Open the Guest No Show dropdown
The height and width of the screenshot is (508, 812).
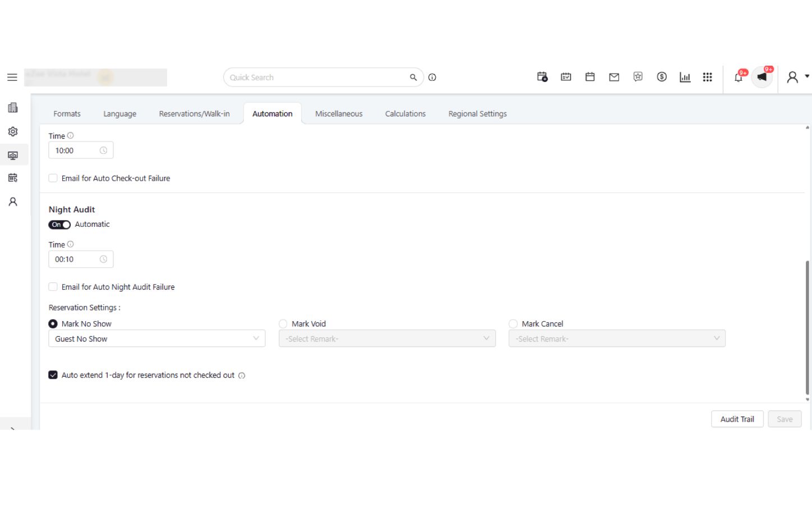157,338
